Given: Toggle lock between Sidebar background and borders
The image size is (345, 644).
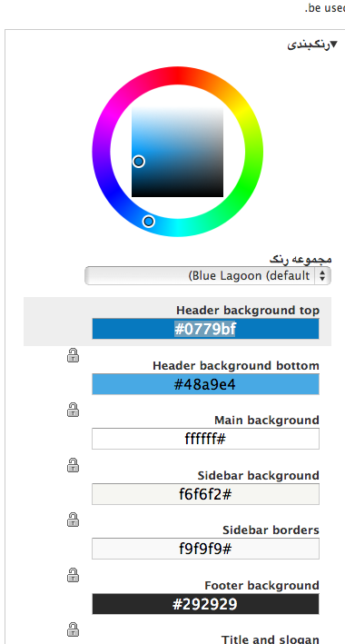Looking at the screenshot, I should [74, 520].
